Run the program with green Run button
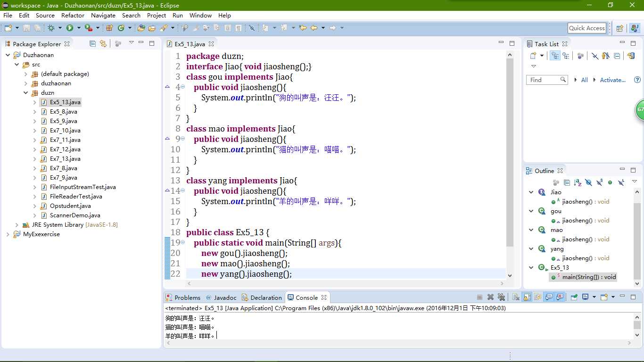644x362 pixels. point(69,28)
